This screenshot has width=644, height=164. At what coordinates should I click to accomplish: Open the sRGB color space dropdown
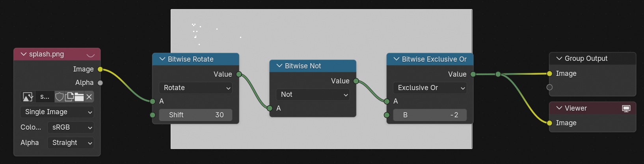tap(71, 128)
